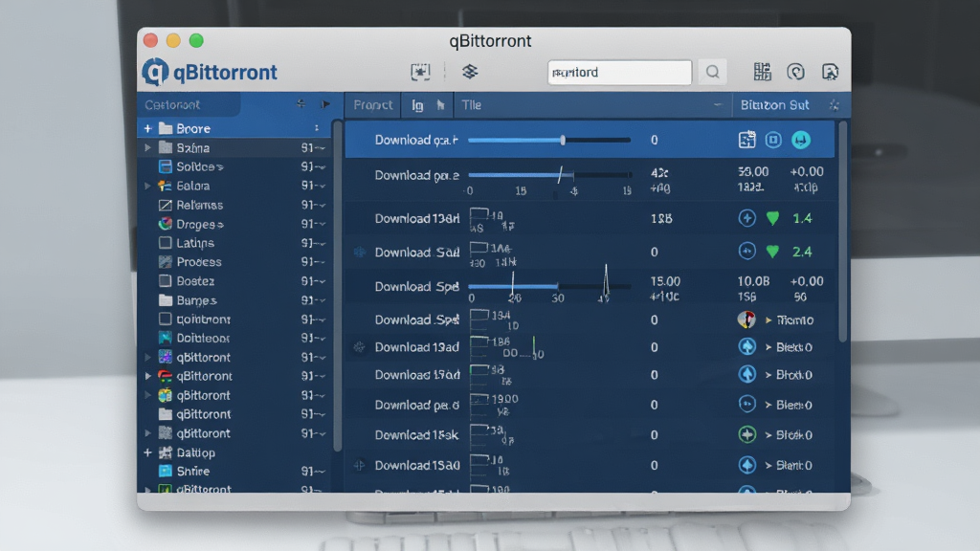Select the Proact column tab
This screenshot has height=551, width=980.
pyautogui.click(x=372, y=105)
